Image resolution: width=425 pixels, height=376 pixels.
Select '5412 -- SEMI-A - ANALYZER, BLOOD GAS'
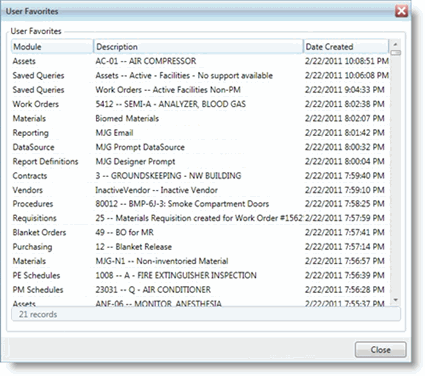pos(200,104)
